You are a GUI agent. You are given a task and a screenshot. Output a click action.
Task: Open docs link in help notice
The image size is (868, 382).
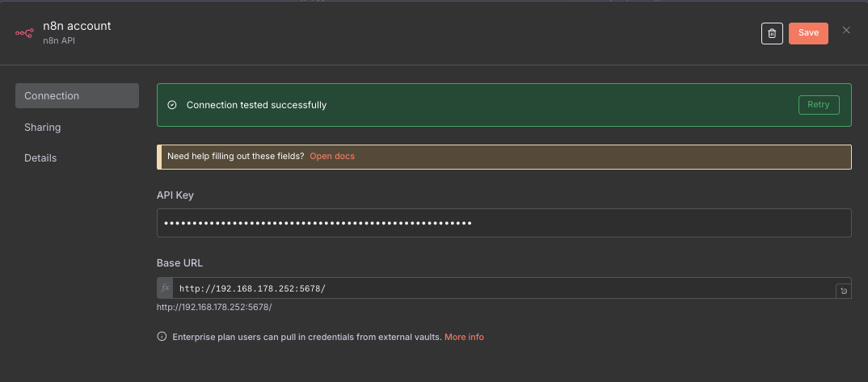click(332, 156)
